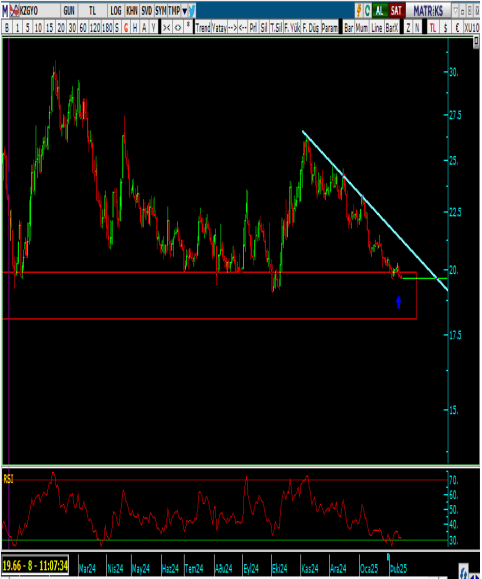
Task: Toggle the Mum candlestick chart type
Action: (362, 27)
